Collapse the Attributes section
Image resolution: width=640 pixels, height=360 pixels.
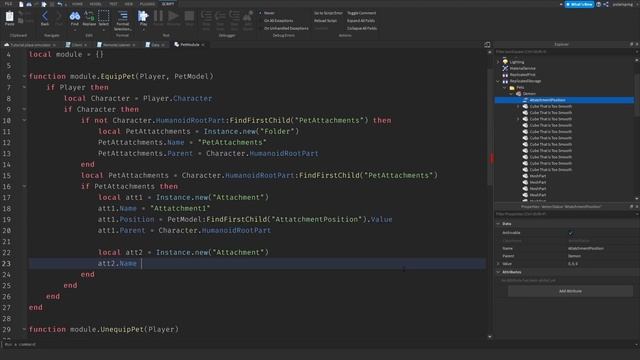pyautogui.click(x=498, y=272)
